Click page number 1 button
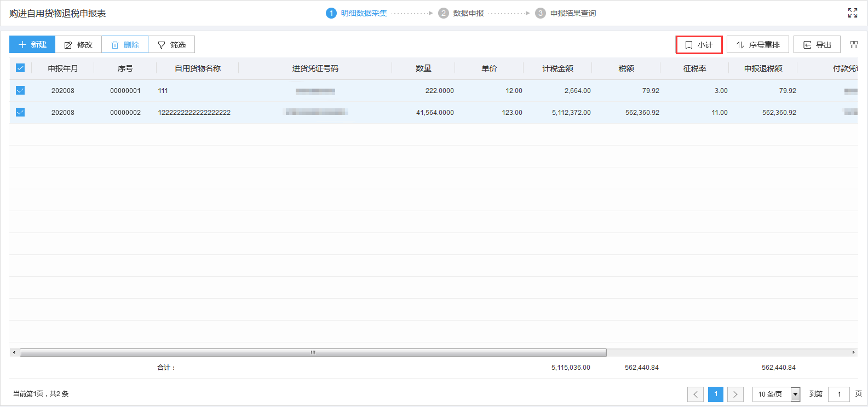Viewport: 868px width, 407px height. point(716,394)
